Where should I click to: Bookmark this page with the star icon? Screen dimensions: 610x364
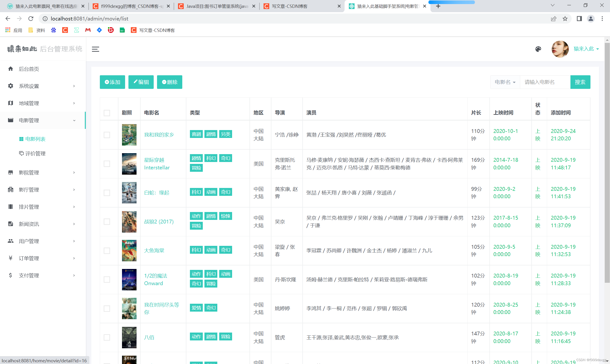(x=565, y=19)
